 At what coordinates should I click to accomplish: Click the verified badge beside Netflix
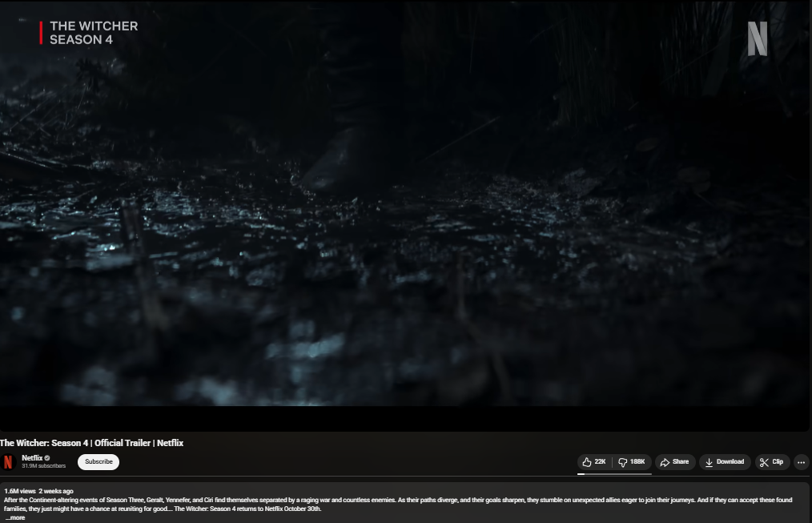point(47,458)
